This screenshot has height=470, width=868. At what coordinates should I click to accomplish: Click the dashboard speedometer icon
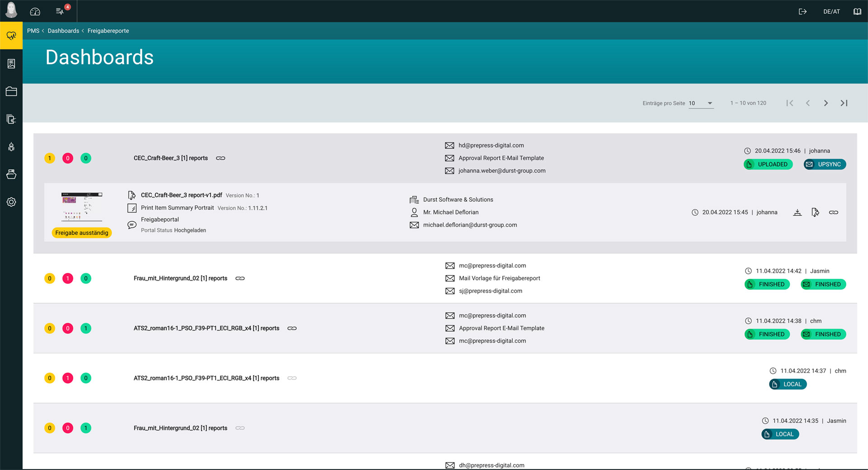pos(35,11)
